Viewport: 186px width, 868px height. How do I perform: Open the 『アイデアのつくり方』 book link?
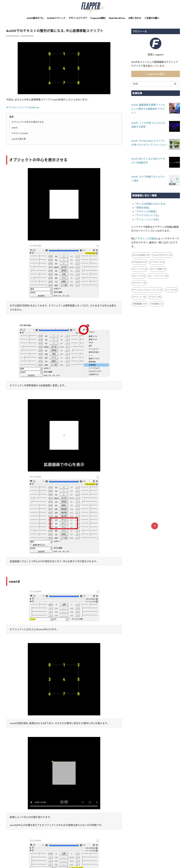147,215
